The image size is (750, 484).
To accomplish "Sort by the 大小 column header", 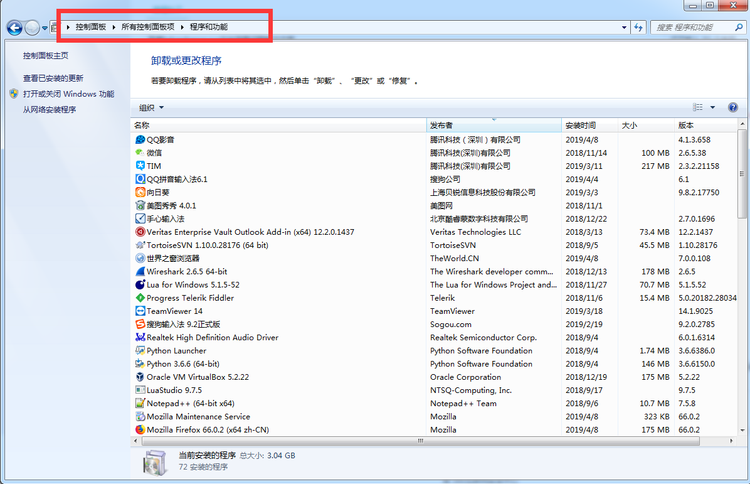I will click(646, 125).
